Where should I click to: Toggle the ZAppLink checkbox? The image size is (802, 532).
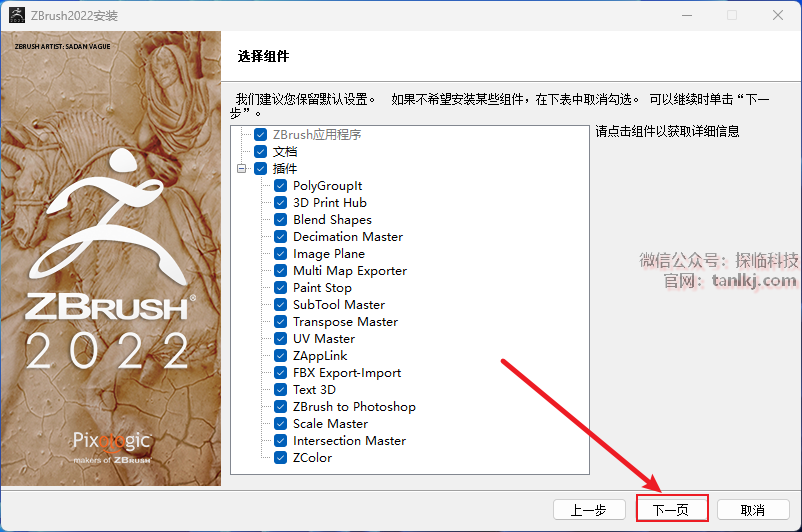pyautogui.click(x=280, y=355)
